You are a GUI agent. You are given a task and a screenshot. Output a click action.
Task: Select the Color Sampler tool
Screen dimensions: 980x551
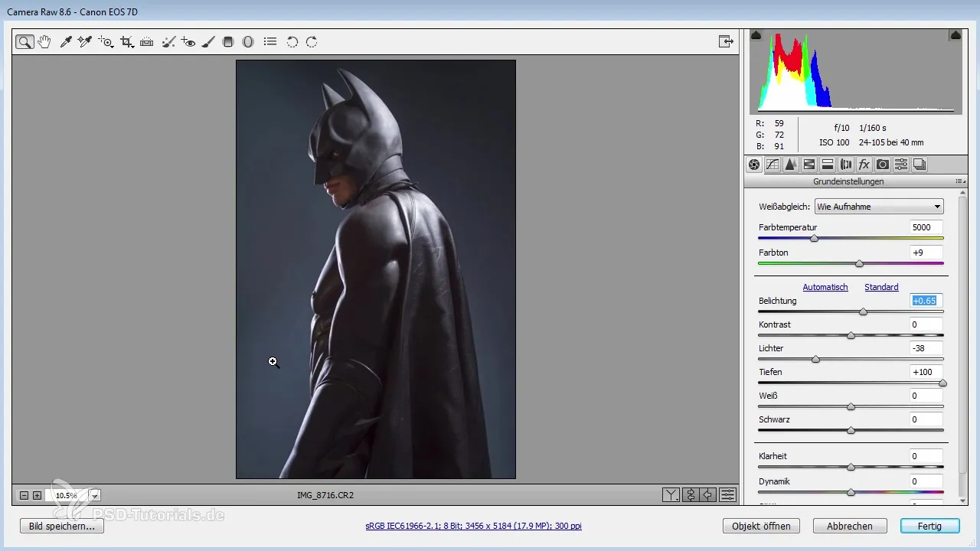pyautogui.click(x=85, y=42)
